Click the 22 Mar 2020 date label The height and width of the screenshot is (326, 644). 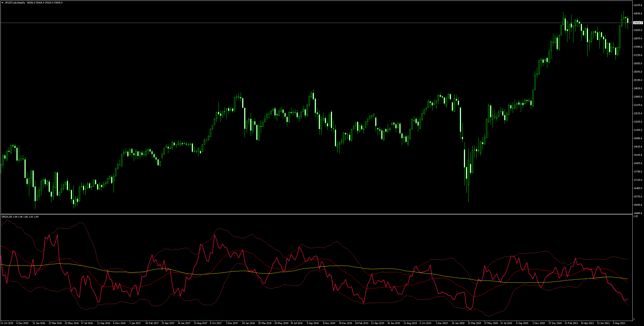click(474, 323)
